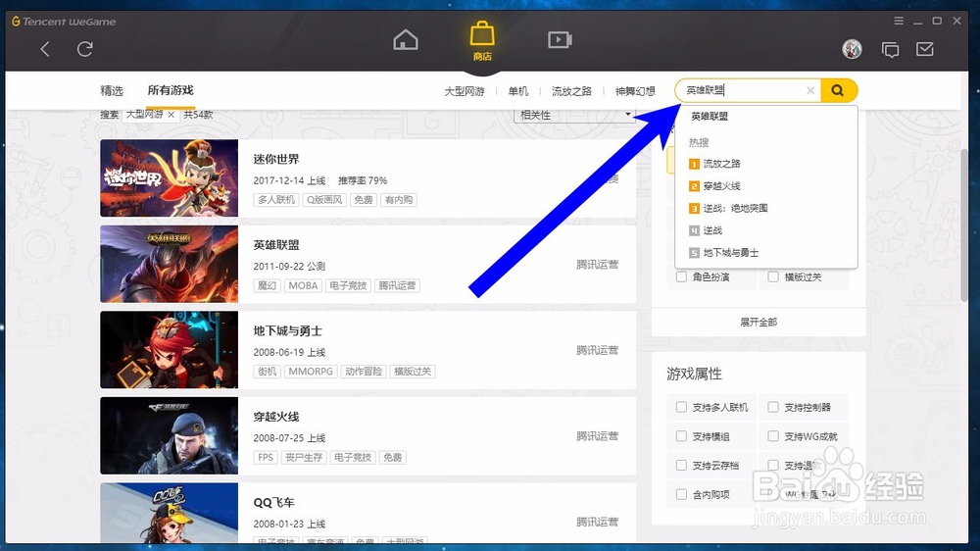The height and width of the screenshot is (551, 980).
Task: Open the video/live stream icon
Action: 560,40
